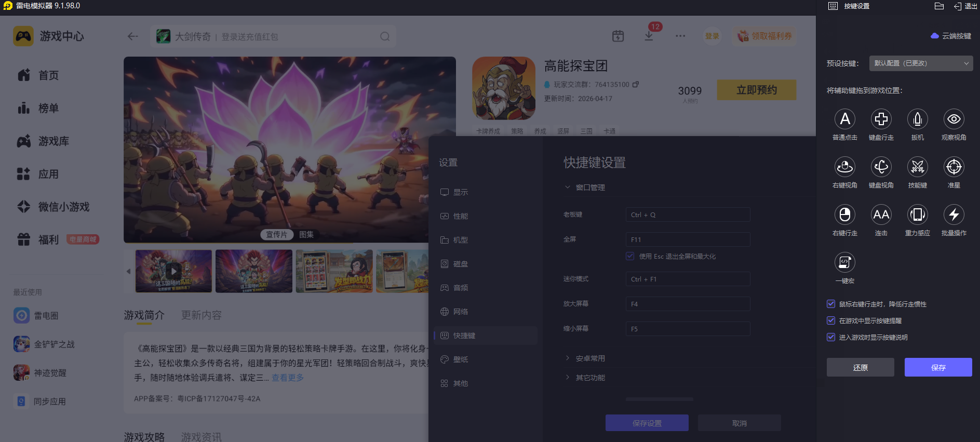
Task: Toggle 进入游戏时显示按键说明 checkbox
Action: tap(831, 337)
